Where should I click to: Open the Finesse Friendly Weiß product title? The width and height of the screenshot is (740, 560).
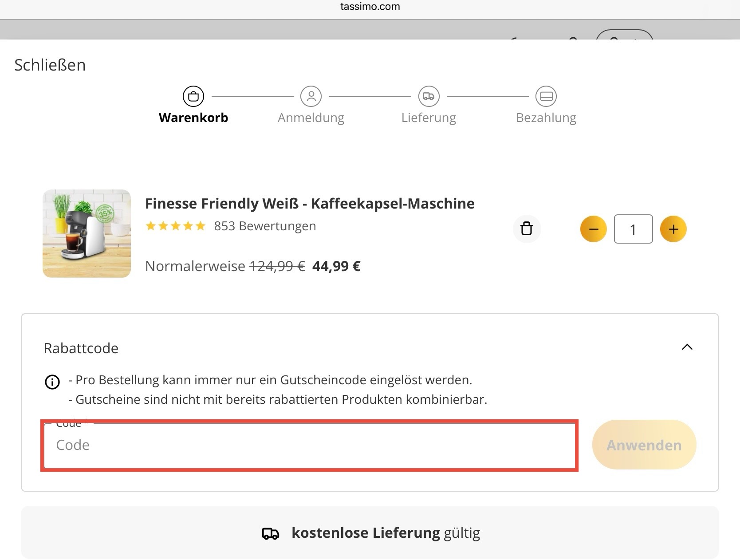pyautogui.click(x=310, y=203)
